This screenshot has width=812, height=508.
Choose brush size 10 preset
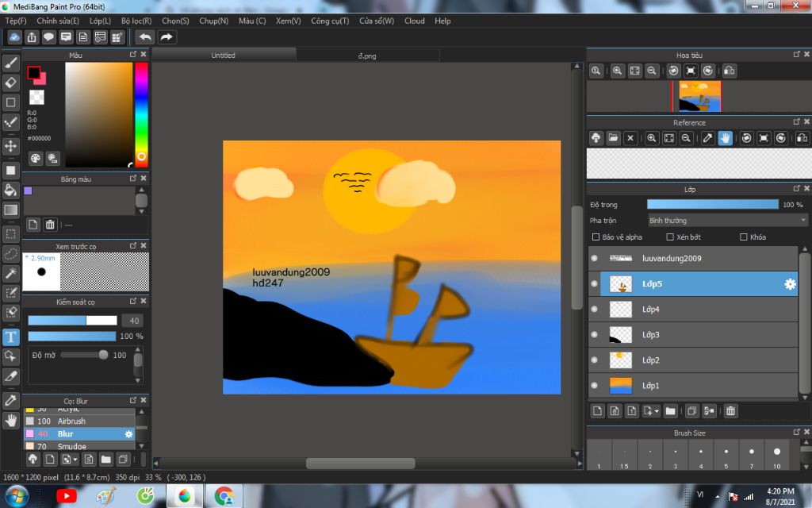pos(777,455)
